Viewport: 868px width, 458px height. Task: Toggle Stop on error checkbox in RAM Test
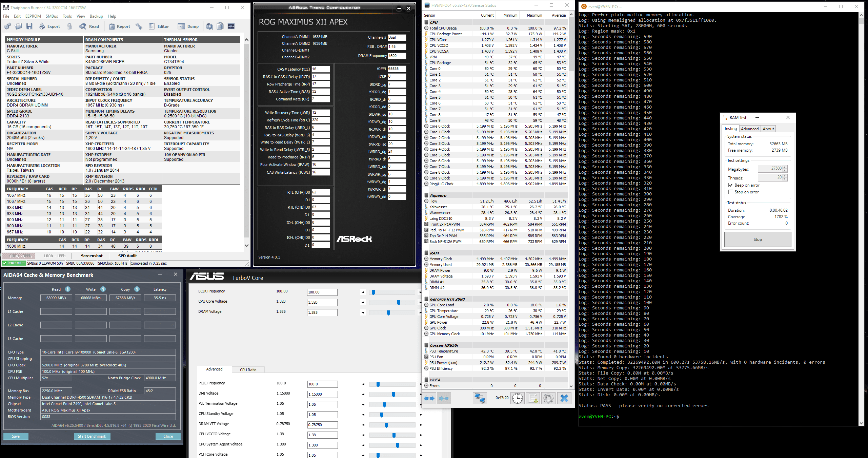point(731,192)
